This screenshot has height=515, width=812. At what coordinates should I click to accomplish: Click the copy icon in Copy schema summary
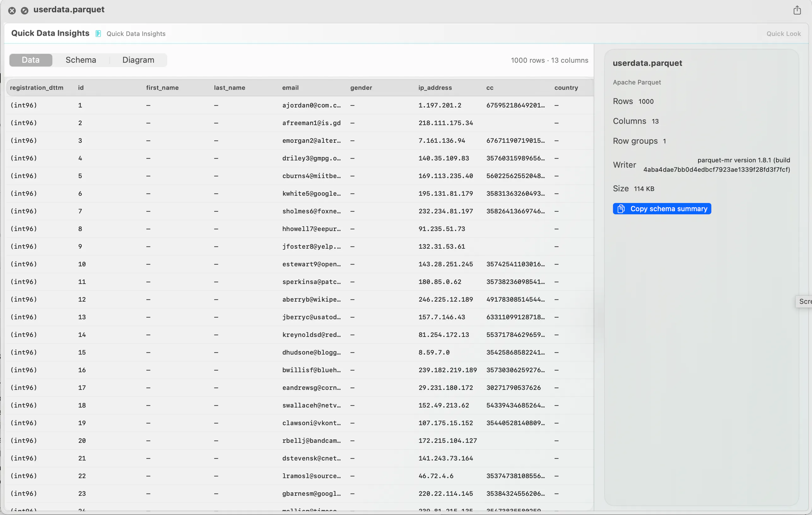621,209
